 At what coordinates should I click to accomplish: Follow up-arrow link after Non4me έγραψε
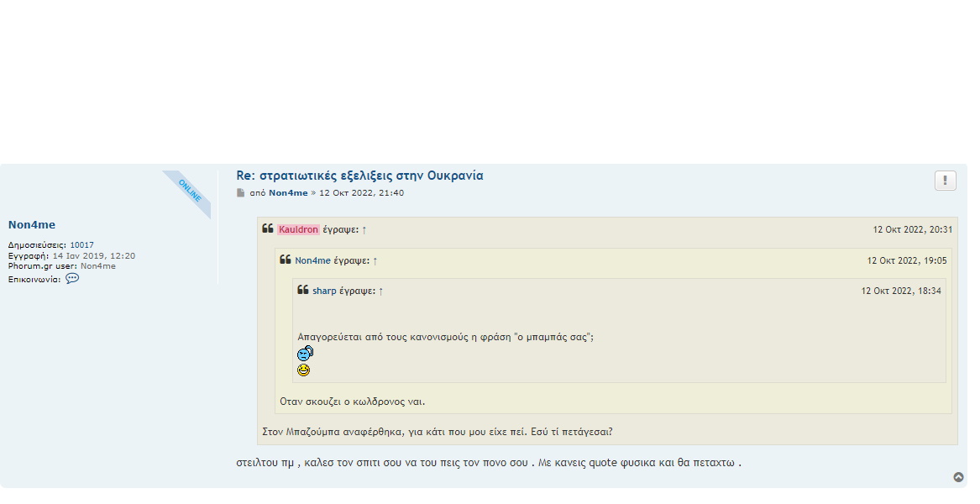pos(375,260)
